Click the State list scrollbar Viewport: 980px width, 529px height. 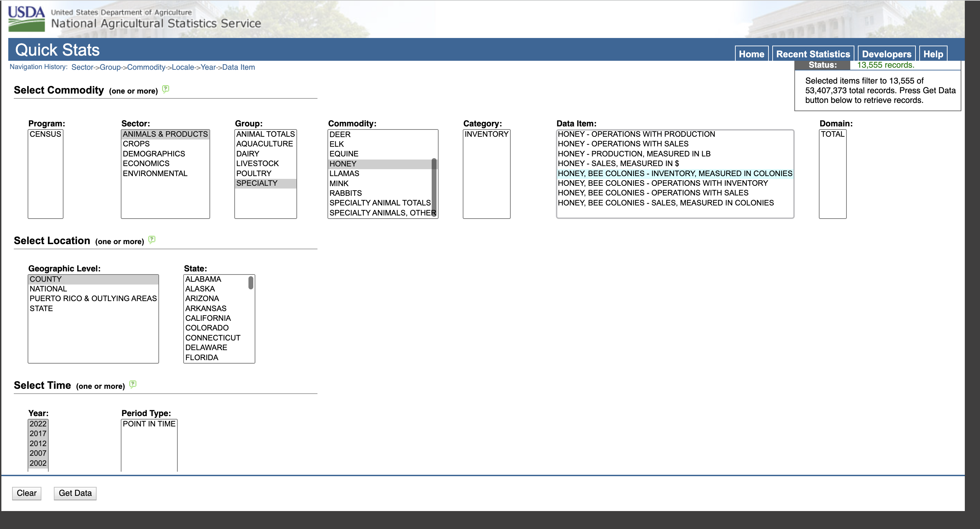pyautogui.click(x=251, y=282)
